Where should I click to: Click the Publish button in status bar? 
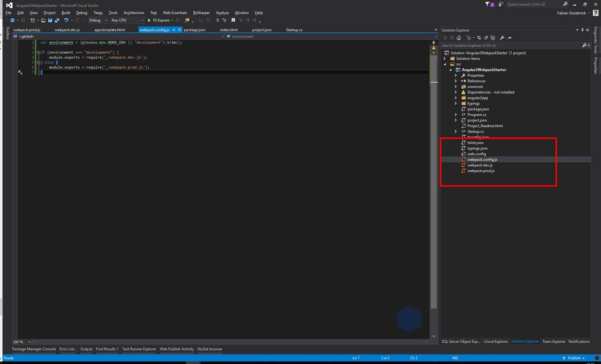pos(574,358)
